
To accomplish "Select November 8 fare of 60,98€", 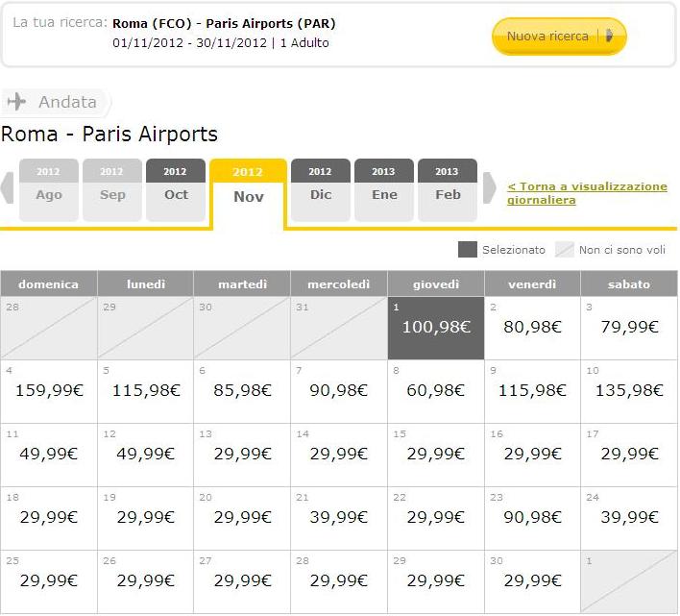I will 436,390.
